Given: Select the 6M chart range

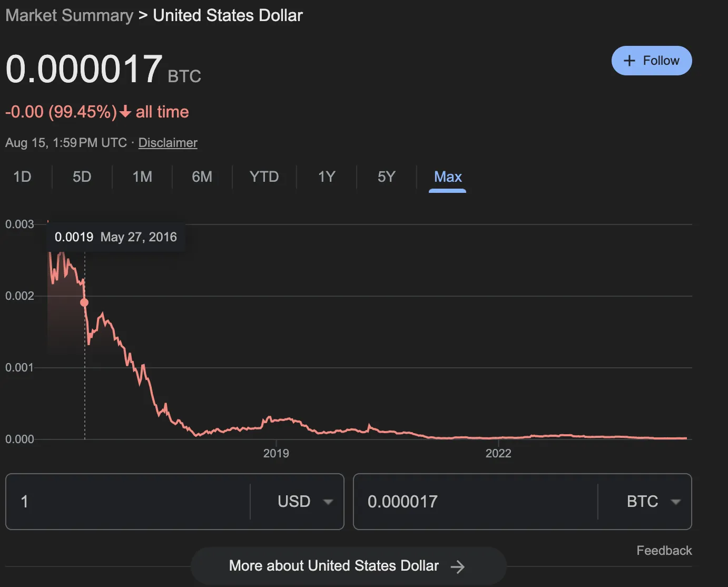Looking at the screenshot, I should (202, 177).
